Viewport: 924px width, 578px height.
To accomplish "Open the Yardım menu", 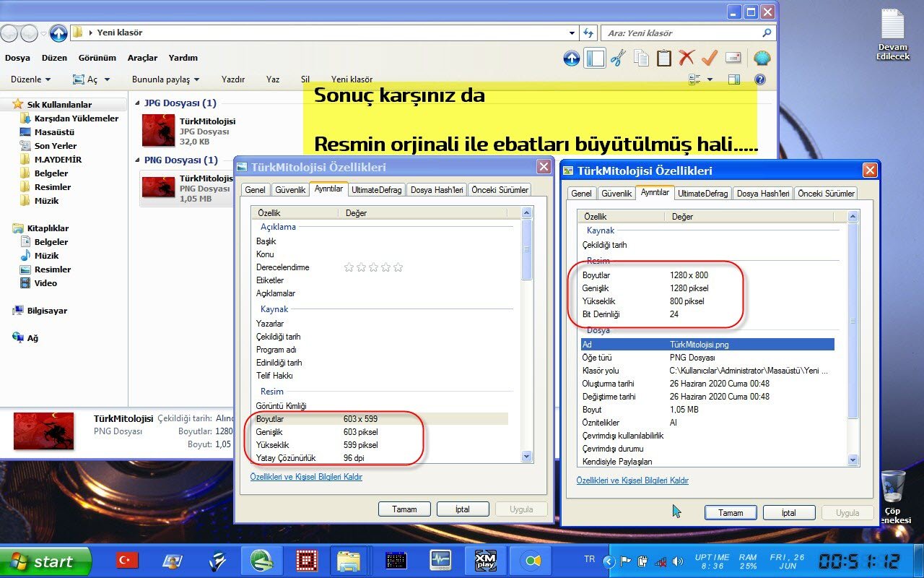I will point(183,58).
